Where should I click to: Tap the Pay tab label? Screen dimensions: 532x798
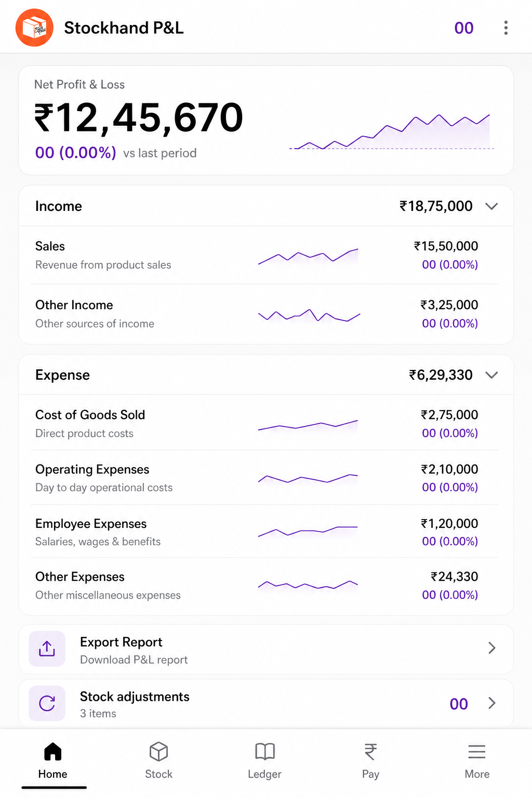point(370,774)
